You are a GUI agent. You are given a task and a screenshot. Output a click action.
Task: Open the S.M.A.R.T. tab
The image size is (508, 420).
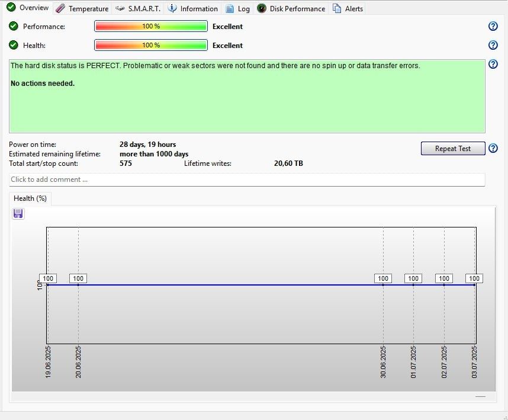[138, 9]
